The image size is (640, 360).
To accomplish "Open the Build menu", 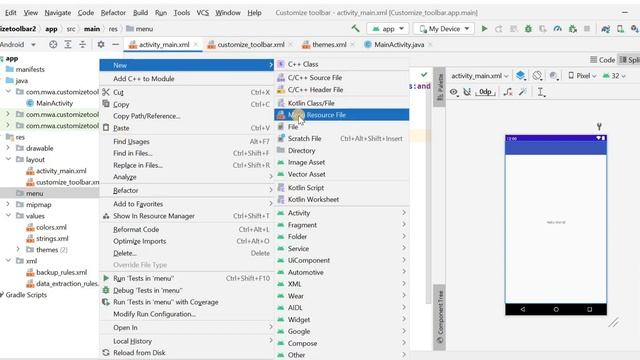I will click(140, 13).
